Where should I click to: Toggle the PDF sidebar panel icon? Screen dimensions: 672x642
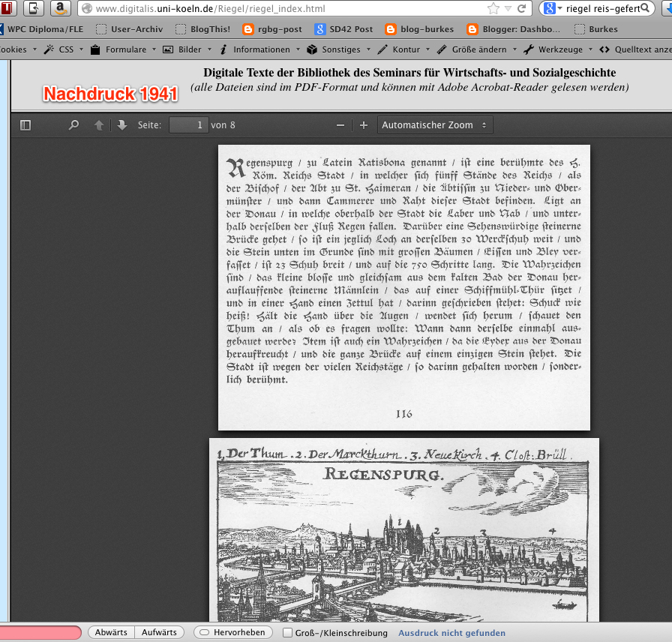click(x=25, y=125)
